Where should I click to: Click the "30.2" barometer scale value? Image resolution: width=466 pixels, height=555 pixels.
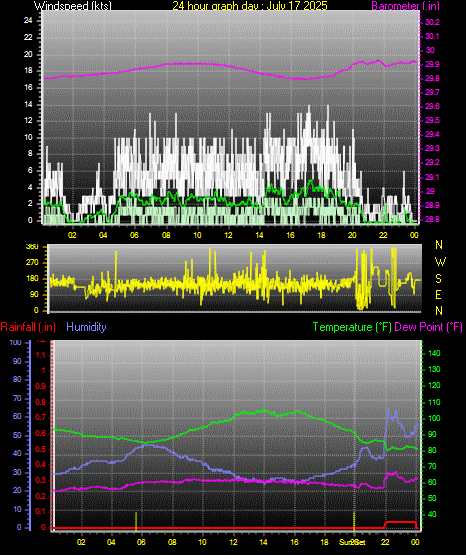point(432,22)
